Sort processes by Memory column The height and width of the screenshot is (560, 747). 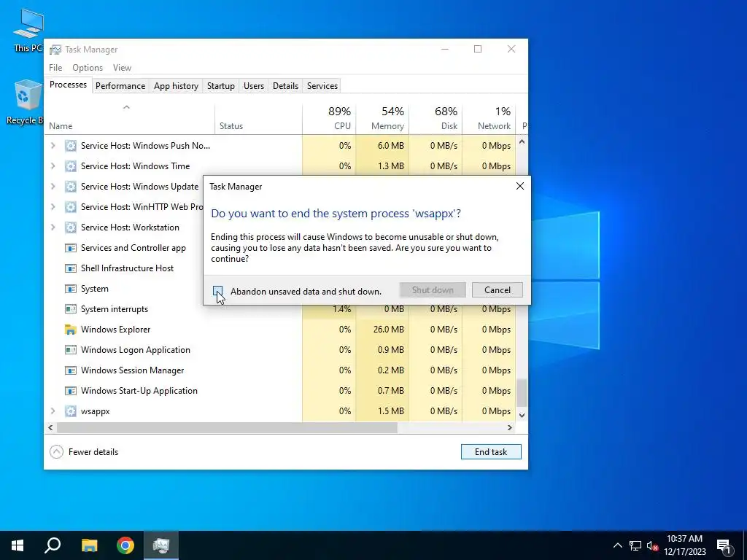tap(382, 118)
